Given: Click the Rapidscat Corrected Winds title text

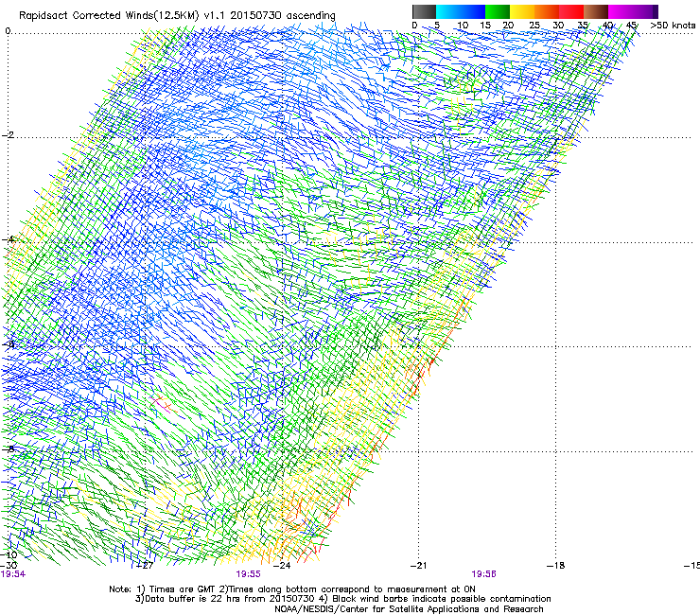Looking at the screenshot, I should (x=177, y=16).
